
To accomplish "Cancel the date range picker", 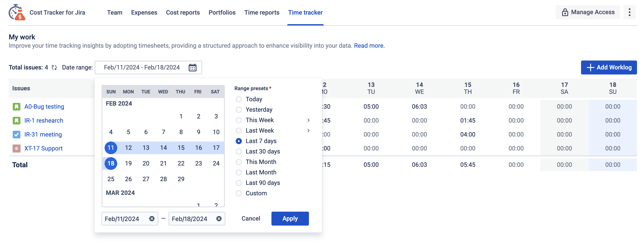I will 251,219.
